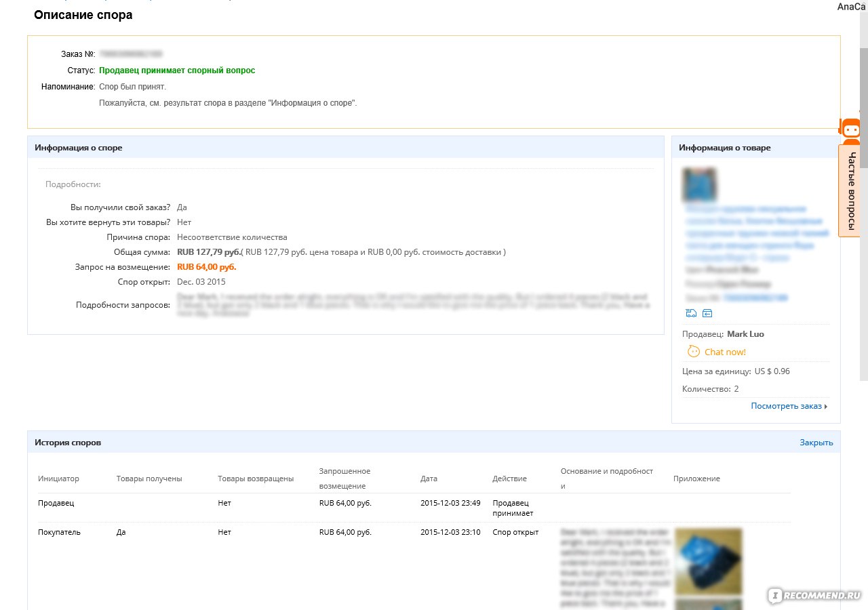
Task: Open the Chat now! seller link
Action: pos(725,352)
